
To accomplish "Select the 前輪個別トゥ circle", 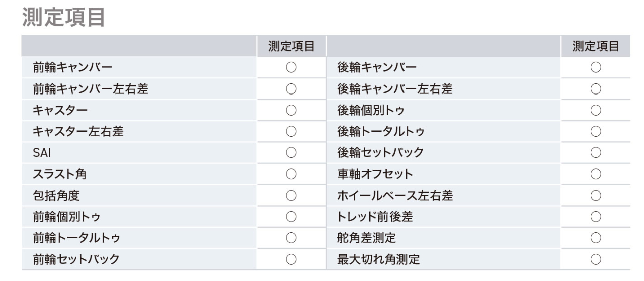I will point(291,217).
